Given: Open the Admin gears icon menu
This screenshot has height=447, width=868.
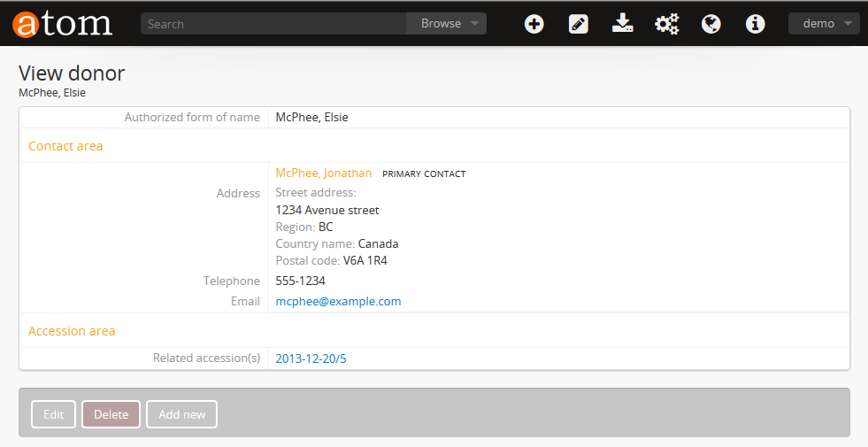Looking at the screenshot, I should coord(666,24).
